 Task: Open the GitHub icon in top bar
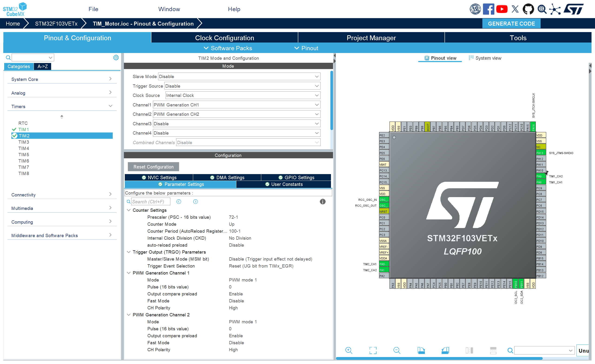tap(528, 9)
